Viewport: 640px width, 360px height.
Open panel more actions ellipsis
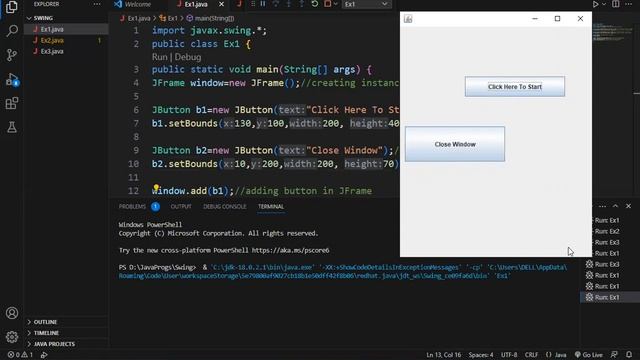[602, 206]
